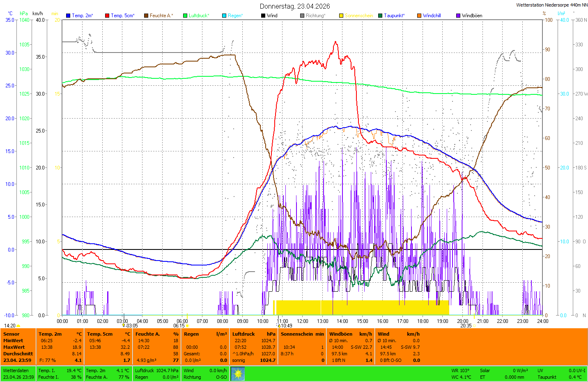The width and height of the screenshot is (588, 382).
Task: Click the Taupunkt legend label
Action: pos(394,16)
